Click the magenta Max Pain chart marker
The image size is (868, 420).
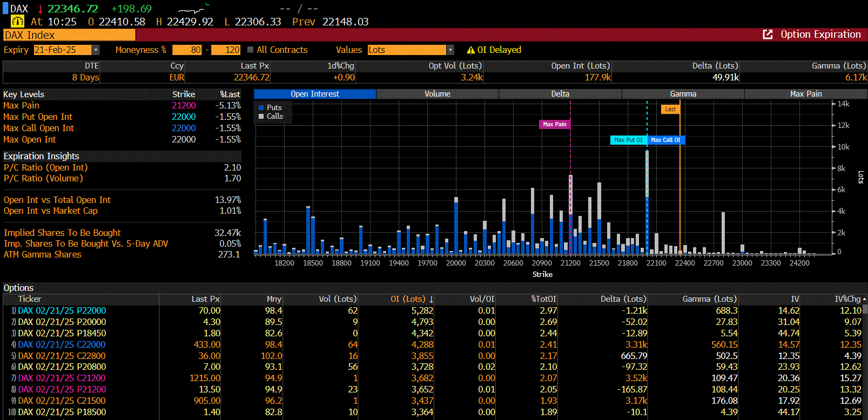pyautogui.click(x=555, y=124)
